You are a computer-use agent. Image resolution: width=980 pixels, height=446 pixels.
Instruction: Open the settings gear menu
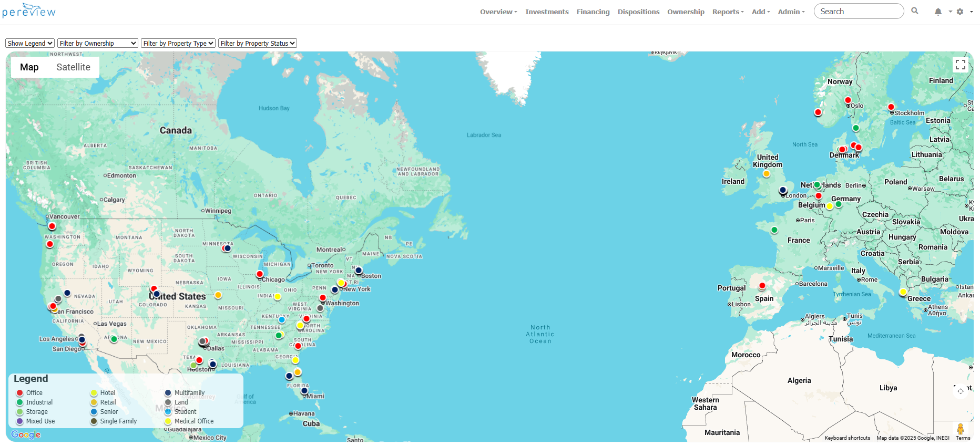click(960, 12)
